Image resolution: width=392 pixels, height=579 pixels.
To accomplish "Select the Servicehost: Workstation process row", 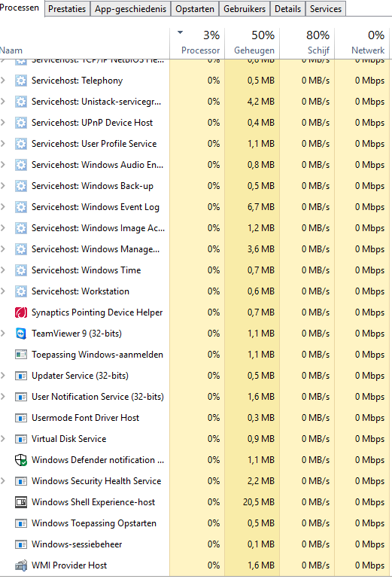I will pyautogui.click(x=195, y=291).
